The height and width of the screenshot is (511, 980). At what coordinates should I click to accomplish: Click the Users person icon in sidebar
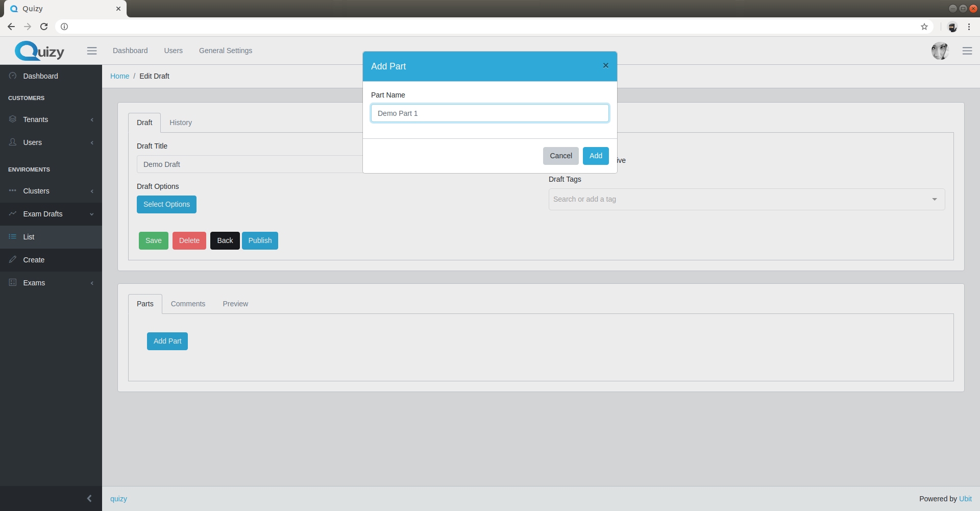click(13, 142)
